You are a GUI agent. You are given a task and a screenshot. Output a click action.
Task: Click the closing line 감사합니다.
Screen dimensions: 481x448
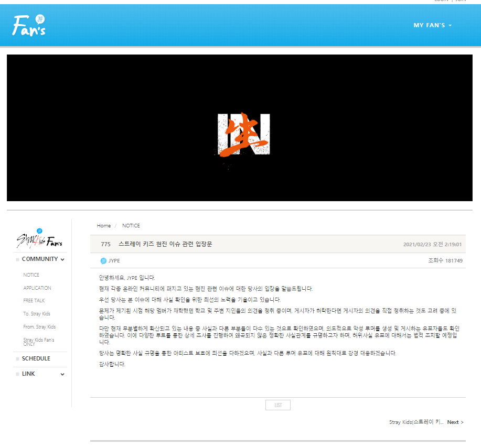point(112,364)
